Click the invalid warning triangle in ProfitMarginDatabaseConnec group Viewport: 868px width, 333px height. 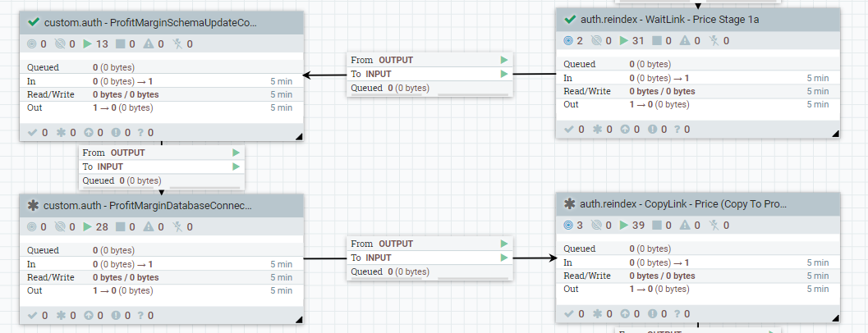click(x=149, y=226)
